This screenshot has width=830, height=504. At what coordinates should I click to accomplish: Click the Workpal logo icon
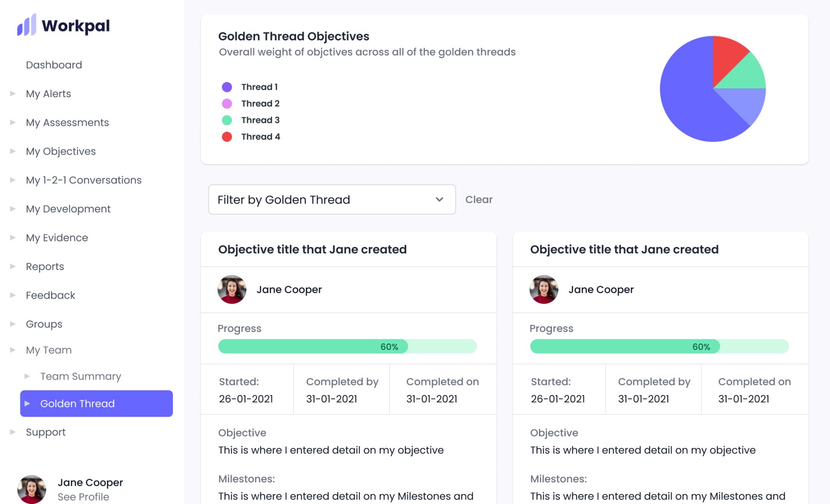point(26,25)
